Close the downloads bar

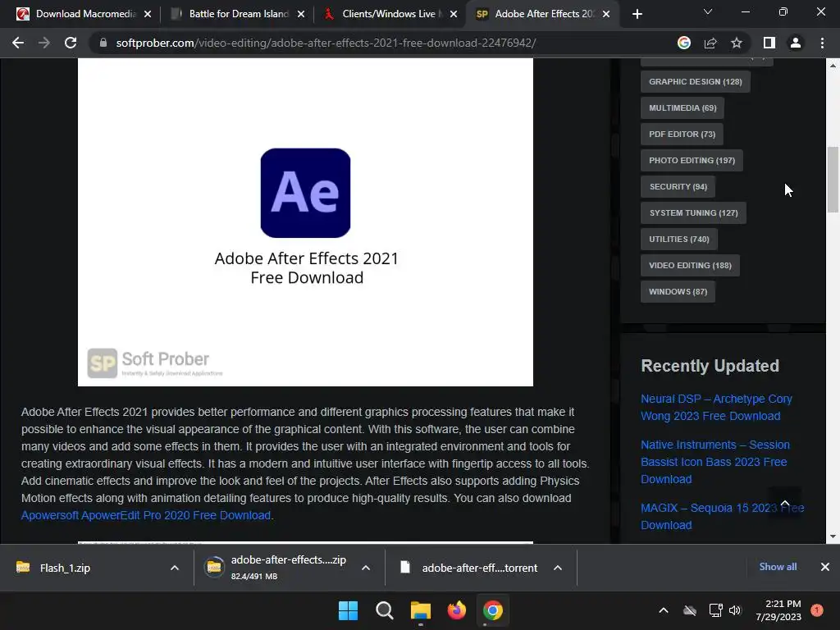click(825, 567)
